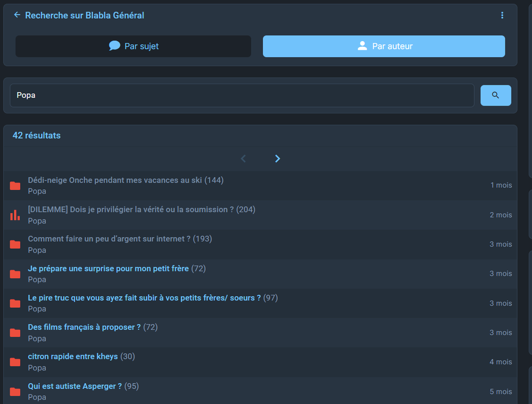Switch to Par sujet search mode
The height and width of the screenshot is (404, 532).
(133, 46)
